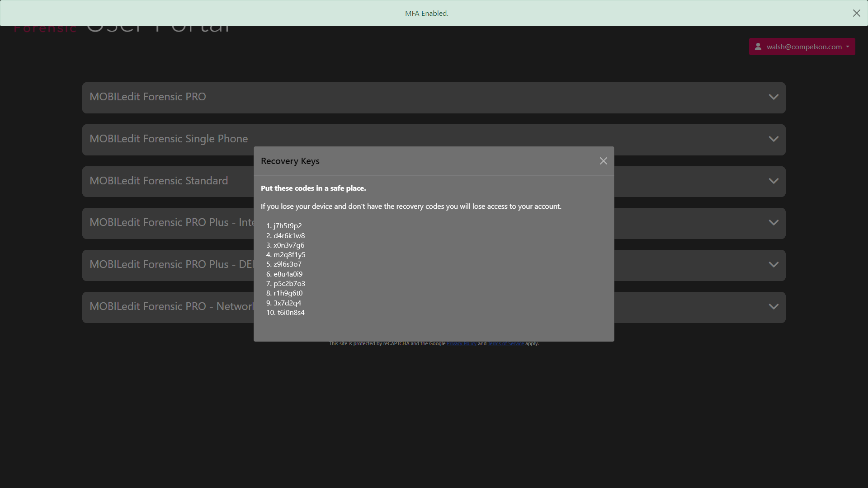The height and width of the screenshot is (488, 868).
Task: Select recovery code t6i0n8s4
Action: [291, 313]
